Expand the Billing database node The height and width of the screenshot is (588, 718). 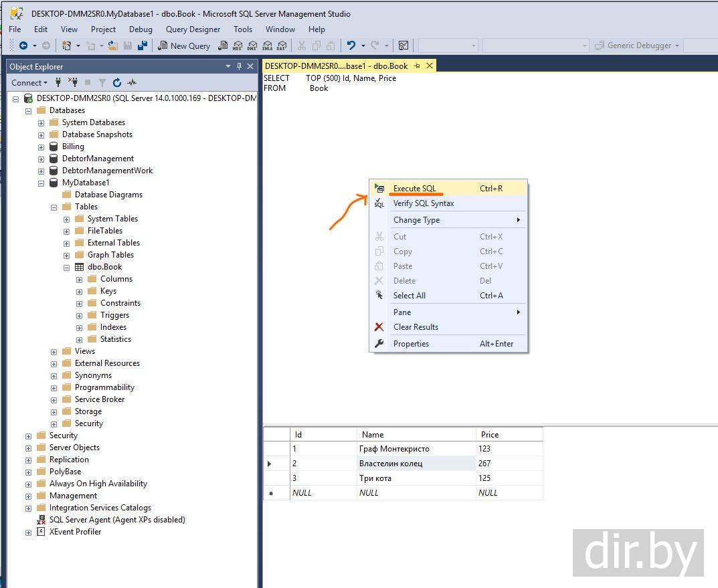pyautogui.click(x=41, y=146)
